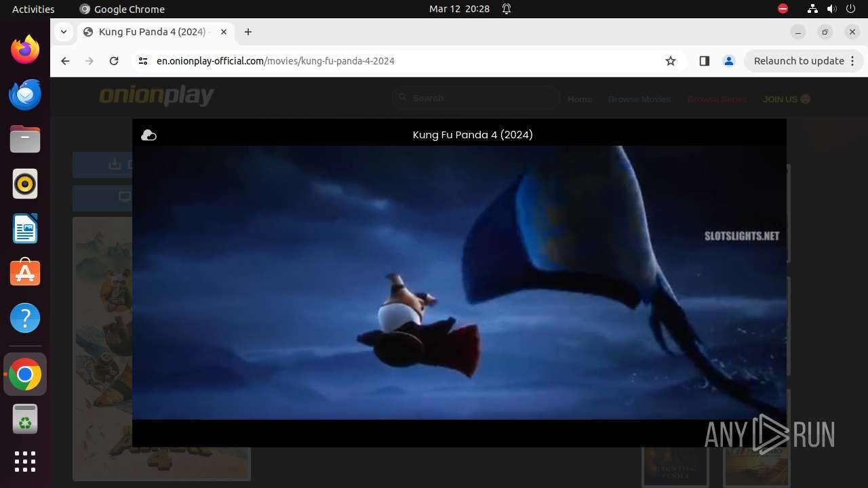868x488 pixels.
Task: Click the Kung Fu Panda video frame
Action: 459,283
